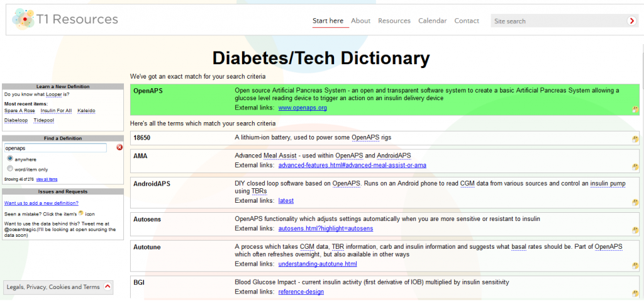Click the Looper term in Learn panel
This screenshot has height=301, width=644.
click(53, 94)
